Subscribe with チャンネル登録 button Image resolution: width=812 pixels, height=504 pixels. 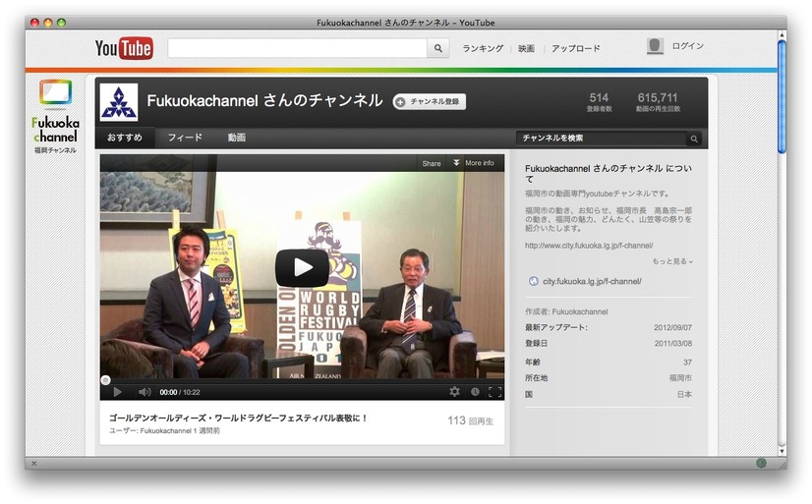[430, 101]
